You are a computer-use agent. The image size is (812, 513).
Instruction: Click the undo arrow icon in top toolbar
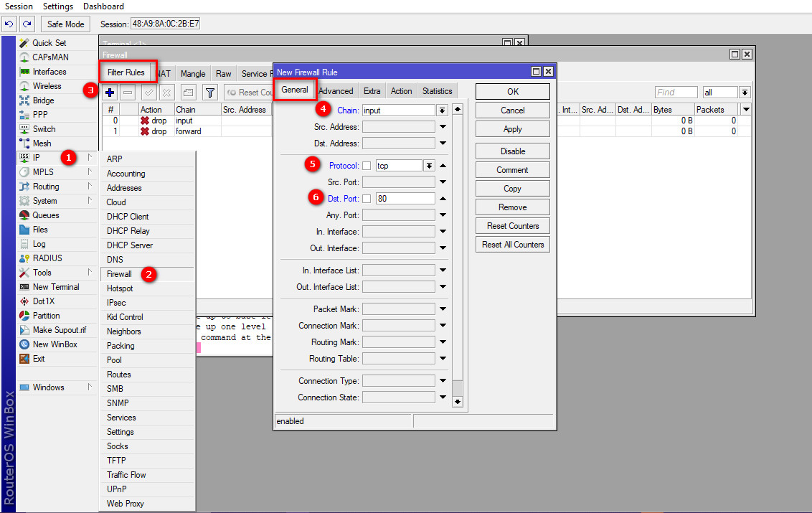click(x=9, y=24)
